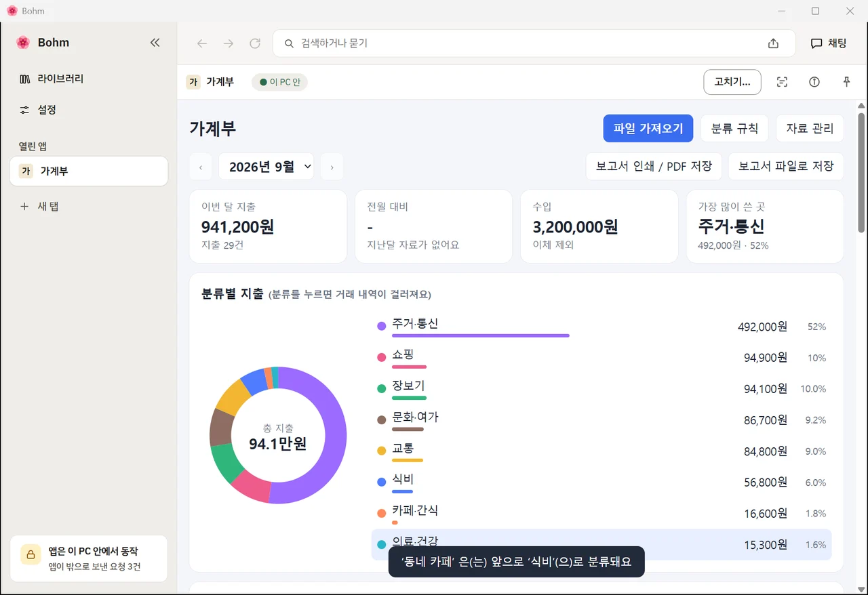Open 라이브러리 in the sidebar
The height and width of the screenshot is (595, 868).
pyautogui.click(x=89, y=79)
